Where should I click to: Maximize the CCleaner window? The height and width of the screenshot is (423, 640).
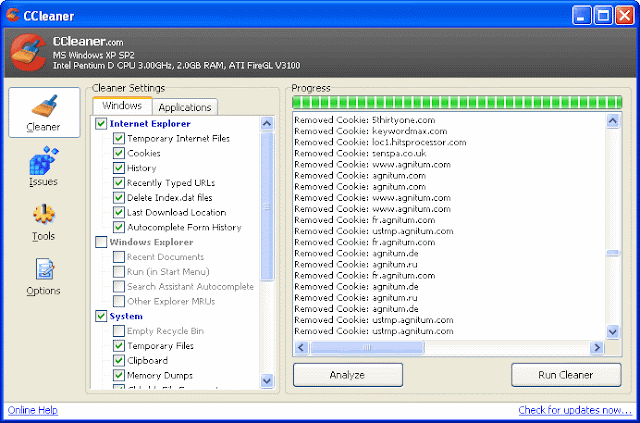(x=603, y=16)
